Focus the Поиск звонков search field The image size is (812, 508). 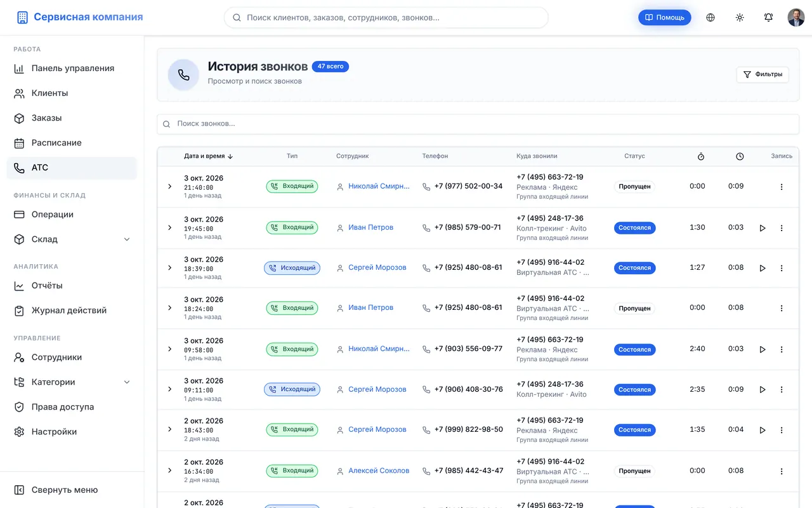coord(478,124)
